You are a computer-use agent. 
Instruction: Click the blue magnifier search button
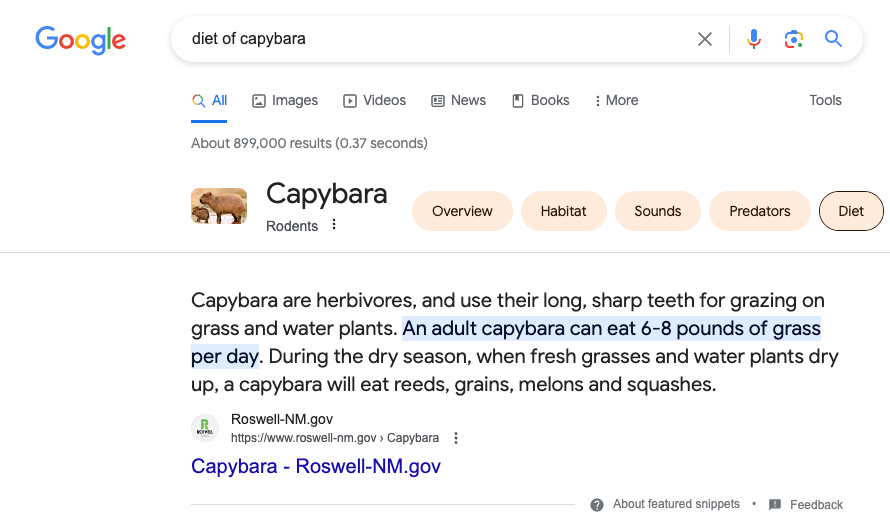833,39
